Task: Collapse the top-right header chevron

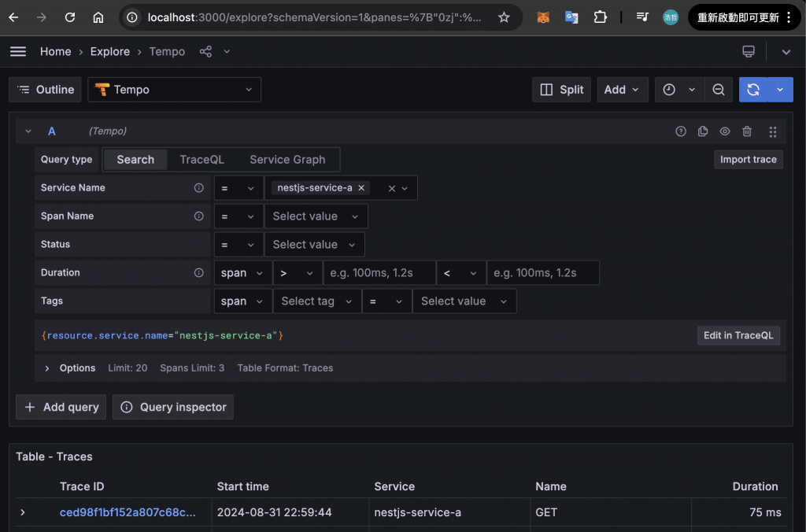Action: tap(786, 51)
